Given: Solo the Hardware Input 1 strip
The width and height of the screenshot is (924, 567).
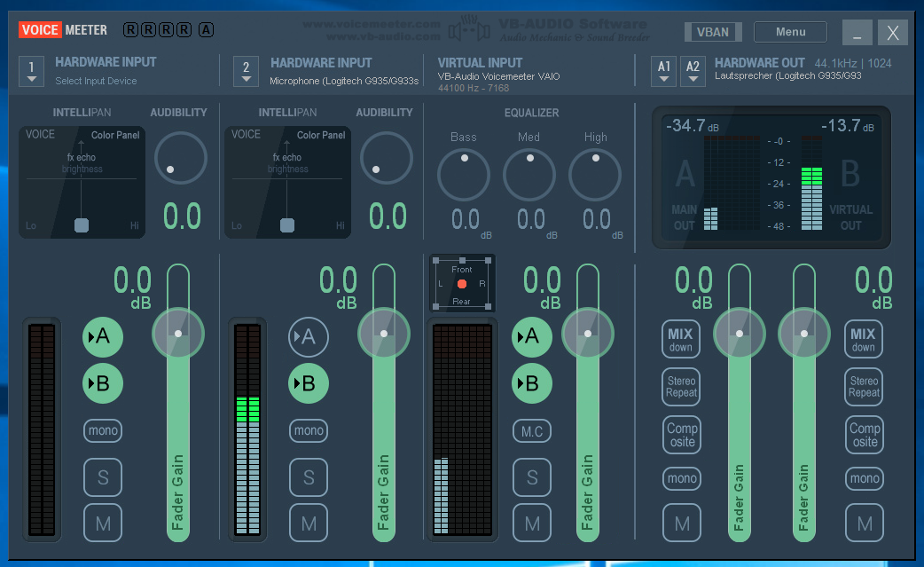Looking at the screenshot, I should coord(103,477).
